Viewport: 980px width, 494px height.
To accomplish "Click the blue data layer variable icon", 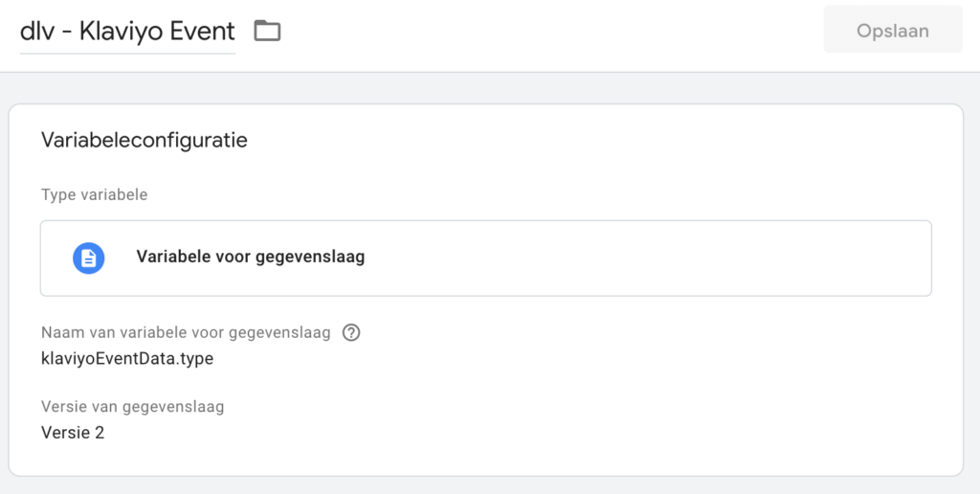I will 89,258.
